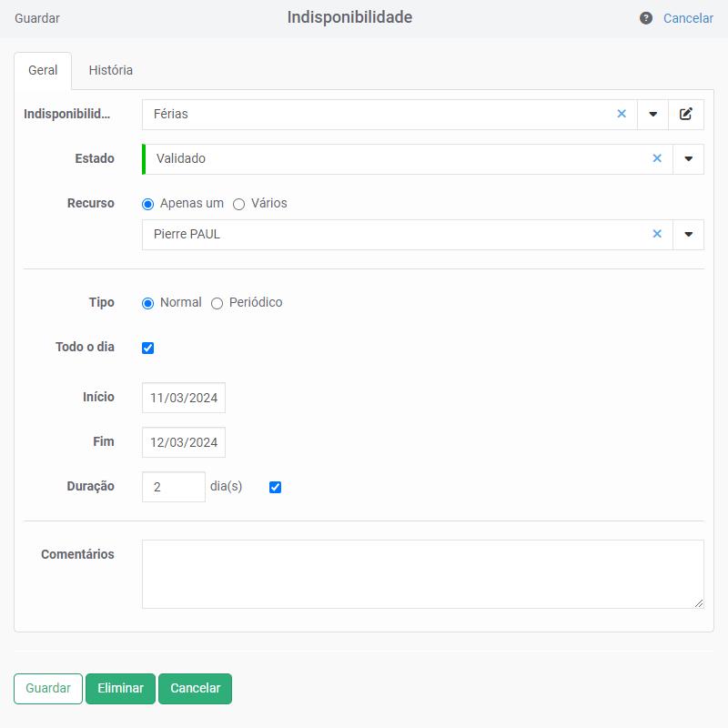The width and height of the screenshot is (728, 728).
Task: Click the Fim date field
Action: [x=184, y=442]
